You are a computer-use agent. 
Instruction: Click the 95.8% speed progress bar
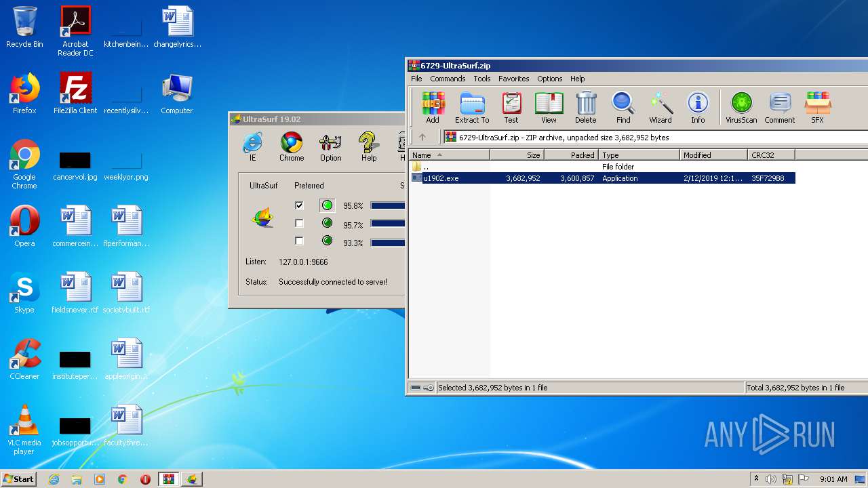pyautogui.click(x=388, y=205)
